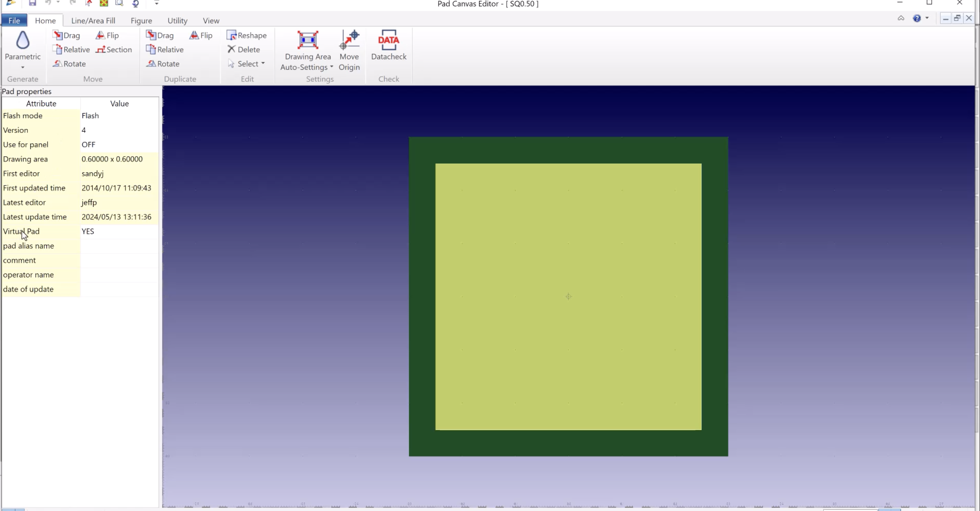Image resolution: width=980 pixels, height=511 pixels.
Task: Open the File menu
Action: click(x=14, y=20)
